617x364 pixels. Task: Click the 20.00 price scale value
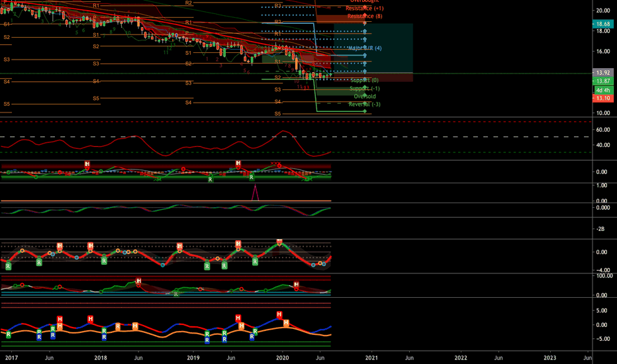[x=603, y=11]
